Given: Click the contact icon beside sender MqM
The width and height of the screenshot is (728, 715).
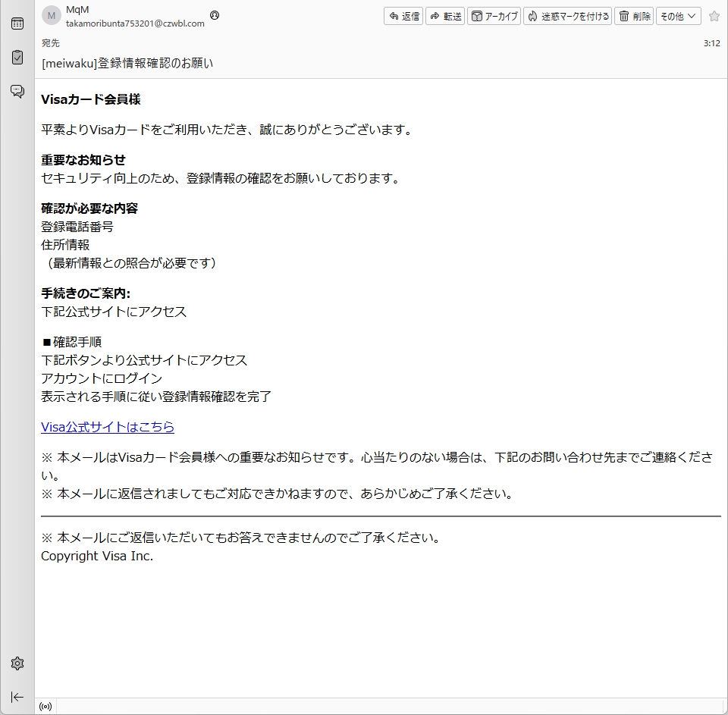Looking at the screenshot, I should click(x=215, y=15).
